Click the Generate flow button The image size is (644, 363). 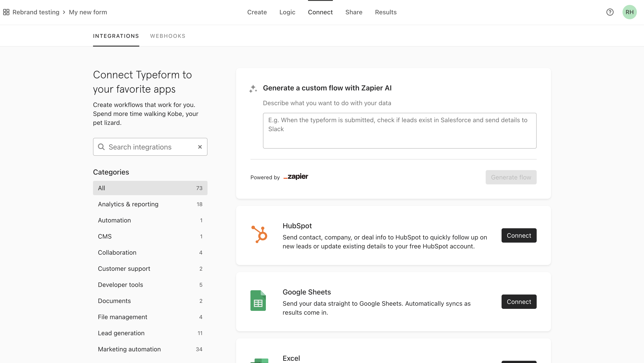click(x=511, y=177)
